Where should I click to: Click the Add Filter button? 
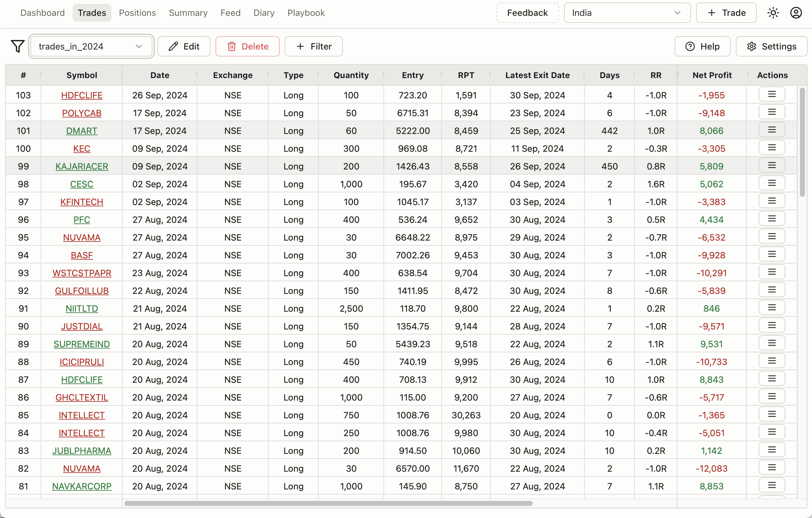tap(314, 46)
